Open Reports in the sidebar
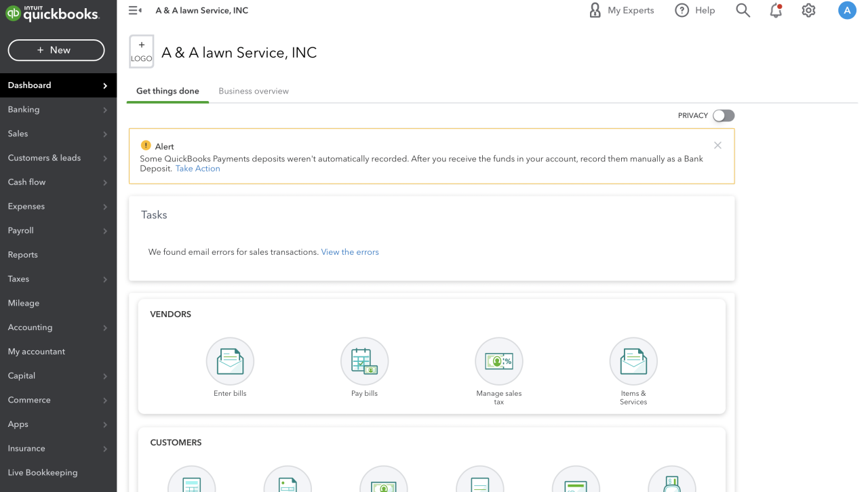The height and width of the screenshot is (492, 868). click(x=23, y=255)
